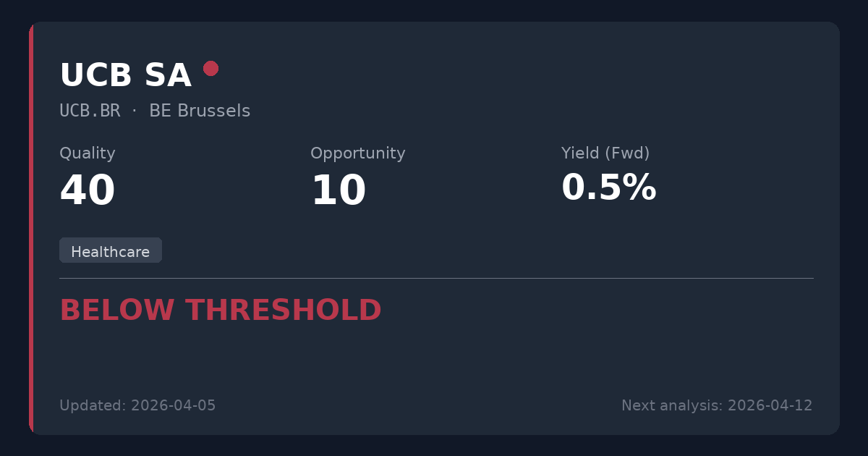
Task: Click the UCB SA company title
Action: point(125,76)
